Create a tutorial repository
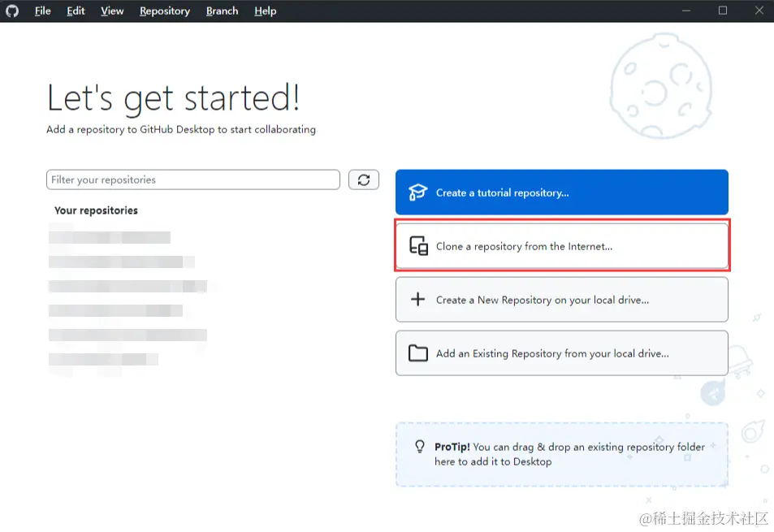This screenshot has width=774, height=532. point(562,192)
